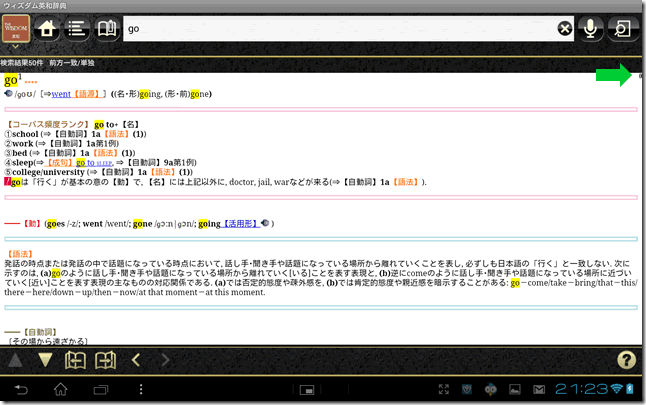The image size is (646, 405).
Task: Open the search results list icon
Action: click(76, 28)
